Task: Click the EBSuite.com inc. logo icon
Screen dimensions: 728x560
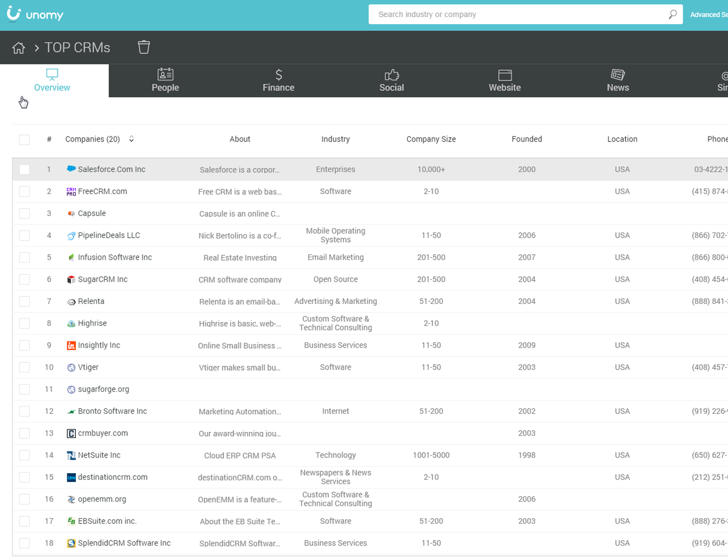Action: coord(72,521)
